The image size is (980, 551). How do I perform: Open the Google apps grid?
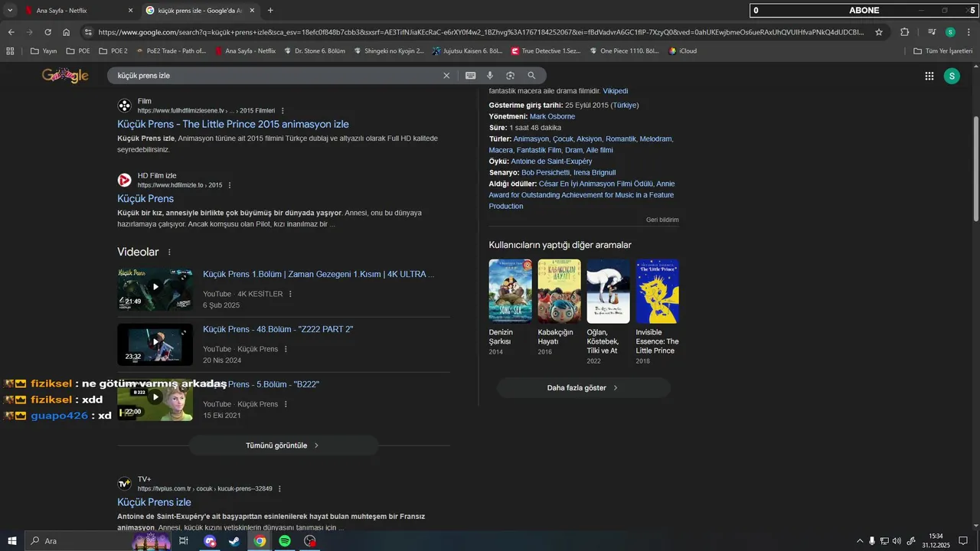coord(929,76)
